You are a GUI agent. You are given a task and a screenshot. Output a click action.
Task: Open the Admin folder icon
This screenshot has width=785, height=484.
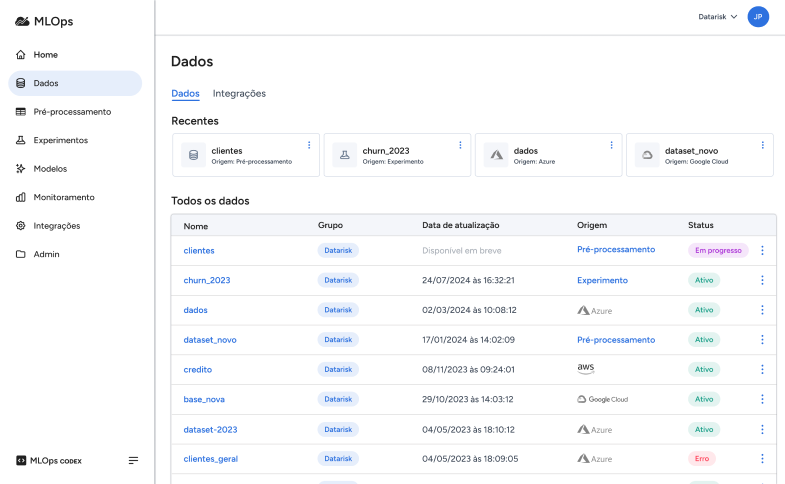[21, 254]
